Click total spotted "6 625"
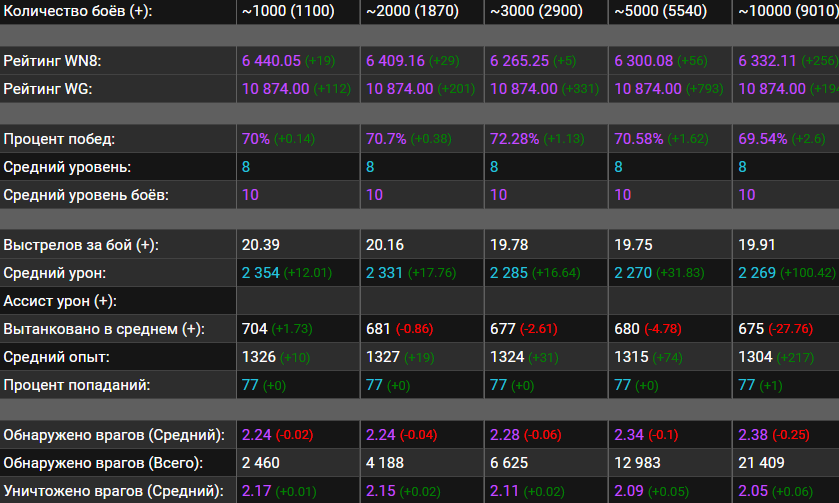This screenshot has height=503, width=839. [x=509, y=462]
